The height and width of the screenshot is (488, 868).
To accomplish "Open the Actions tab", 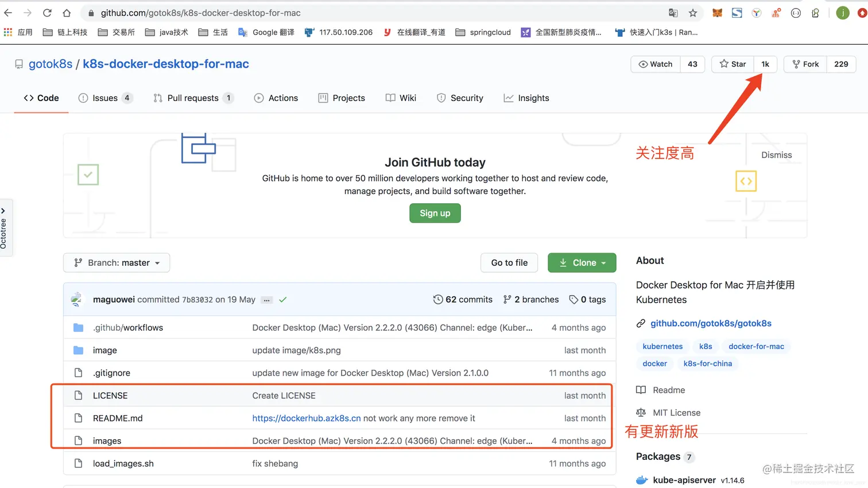I will 276,98.
